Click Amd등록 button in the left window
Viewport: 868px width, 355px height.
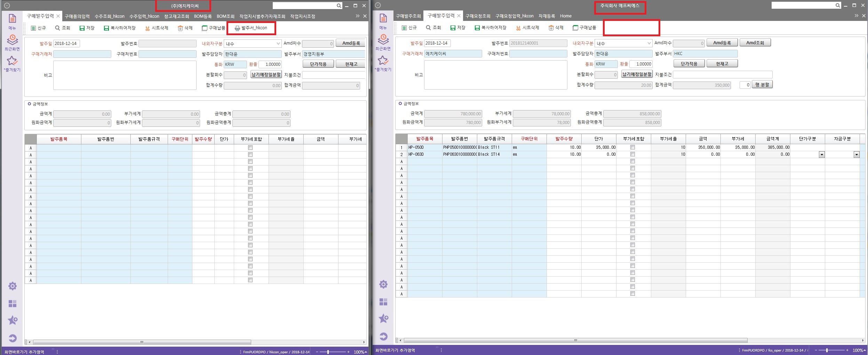click(351, 43)
